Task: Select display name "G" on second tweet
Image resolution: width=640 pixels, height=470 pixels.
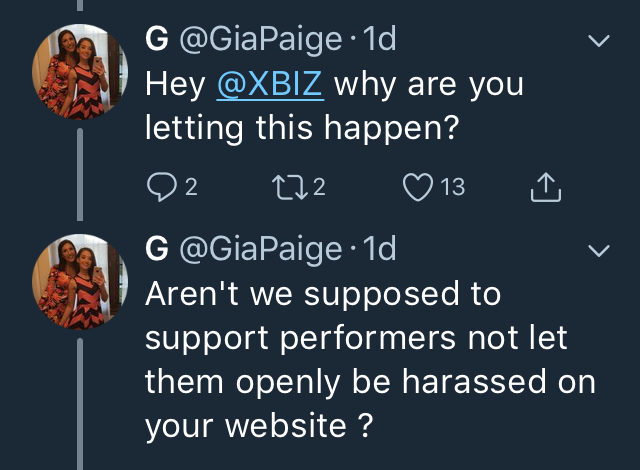Action: coord(157,249)
